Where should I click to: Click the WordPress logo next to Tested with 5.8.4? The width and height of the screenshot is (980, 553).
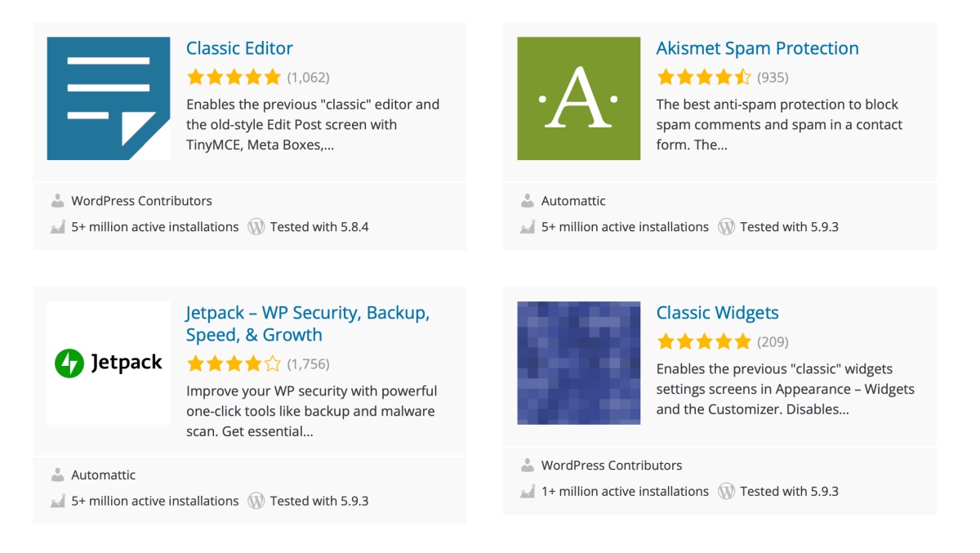[256, 227]
